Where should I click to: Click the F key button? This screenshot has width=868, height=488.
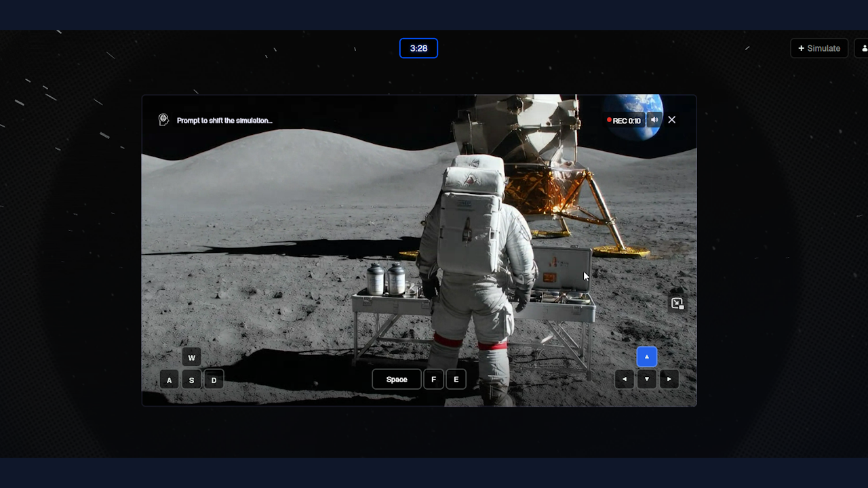pyautogui.click(x=434, y=380)
